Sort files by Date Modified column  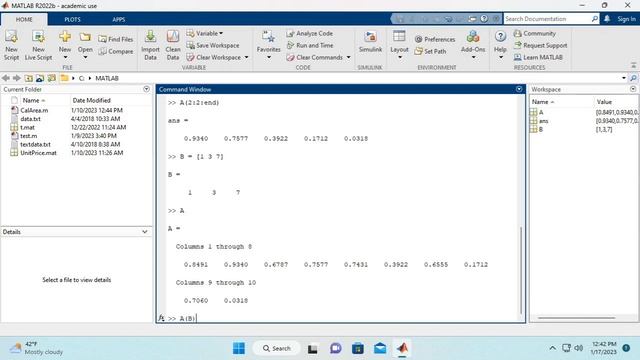(91, 100)
